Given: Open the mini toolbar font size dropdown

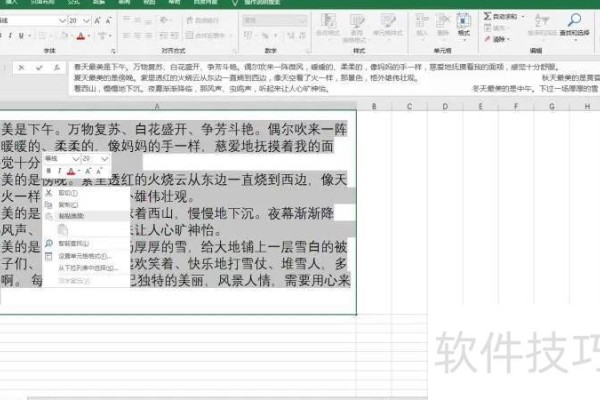Looking at the screenshot, I should 104,158.
